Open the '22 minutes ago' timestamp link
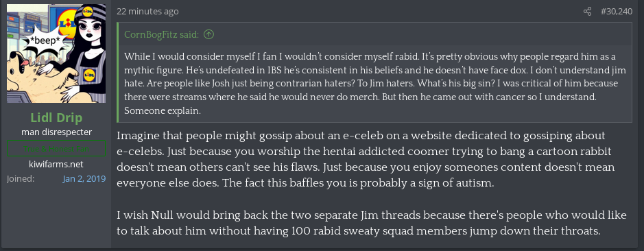 [x=147, y=12]
